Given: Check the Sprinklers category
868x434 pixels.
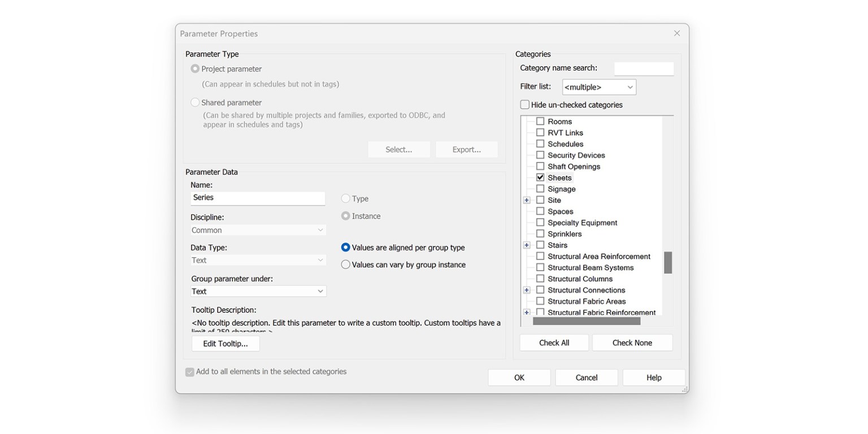Looking at the screenshot, I should click(540, 233).
